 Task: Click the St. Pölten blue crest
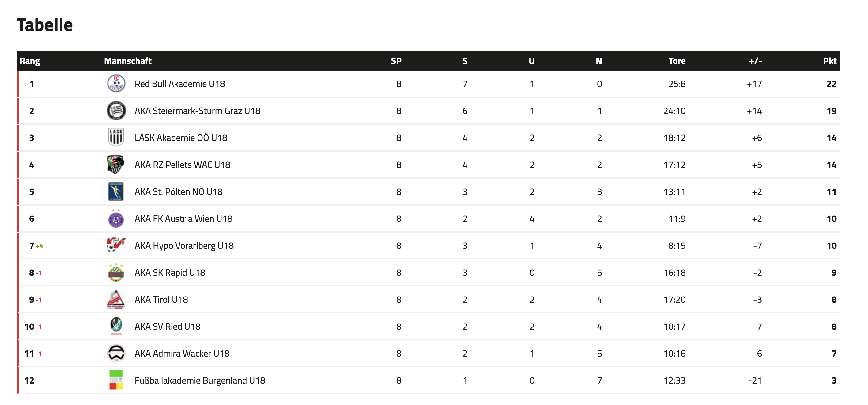116,191
